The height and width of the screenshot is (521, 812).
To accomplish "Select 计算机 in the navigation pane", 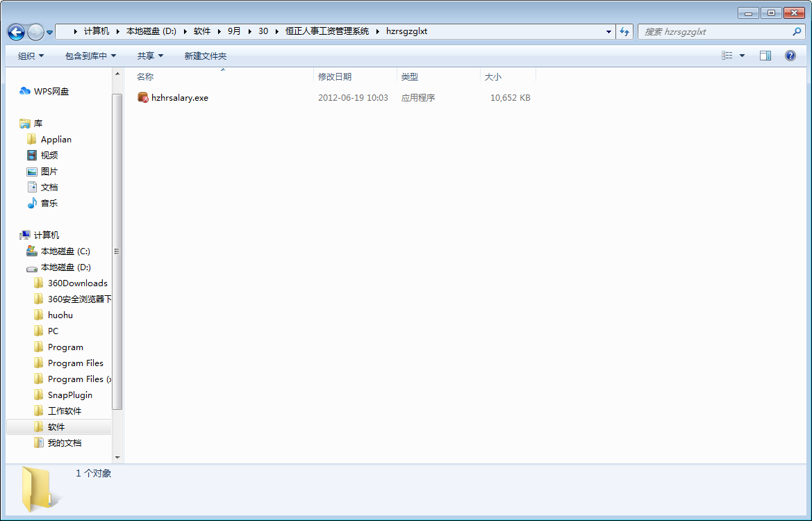I will 40,235.
